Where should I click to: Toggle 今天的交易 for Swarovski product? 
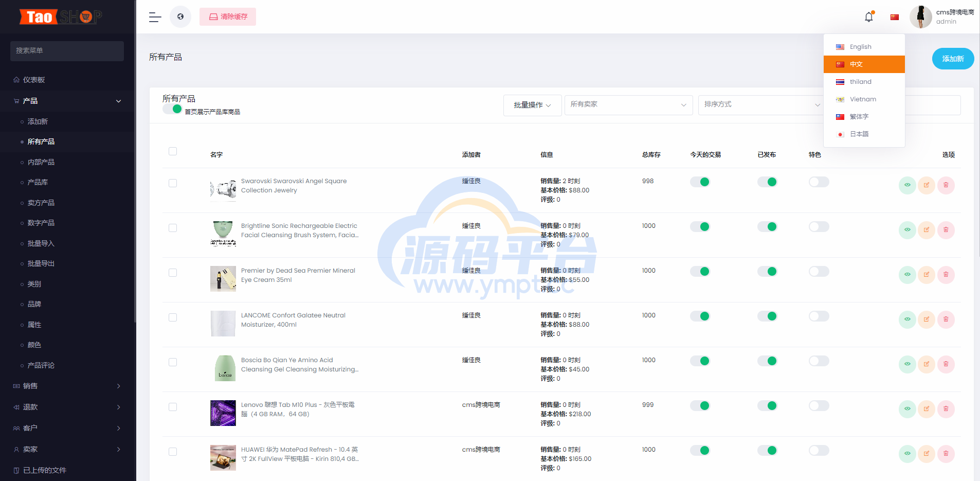[x=700, y=182]
